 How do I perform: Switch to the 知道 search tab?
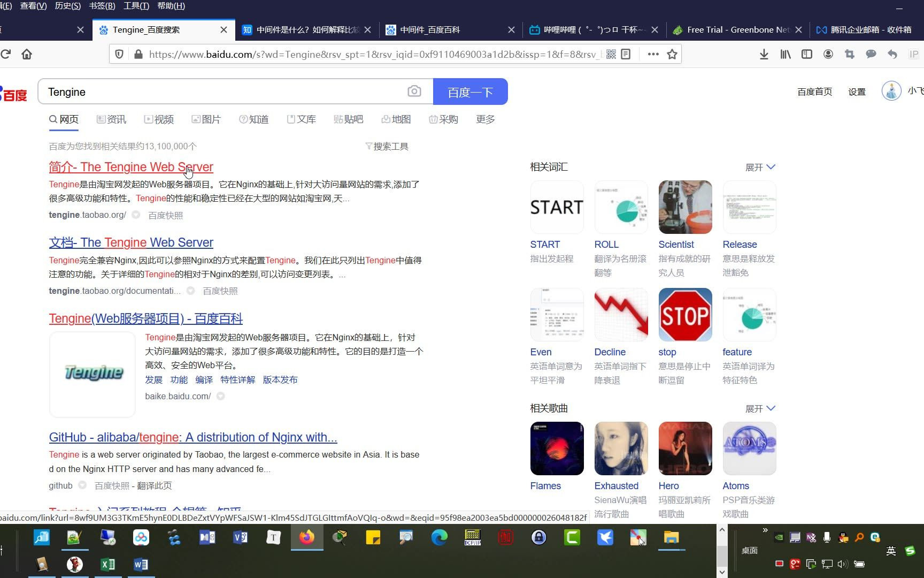253,119
